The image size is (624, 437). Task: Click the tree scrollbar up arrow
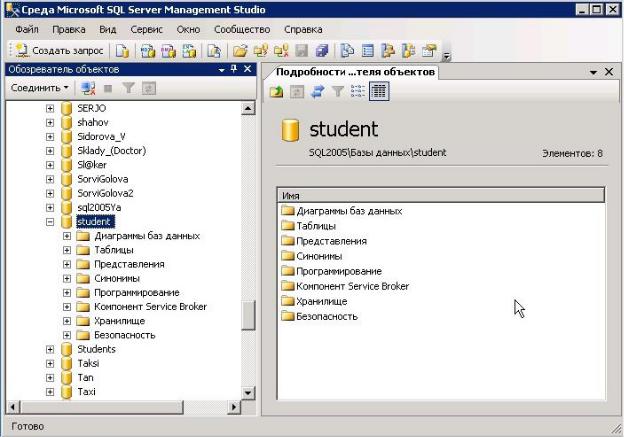pos(248,108)
